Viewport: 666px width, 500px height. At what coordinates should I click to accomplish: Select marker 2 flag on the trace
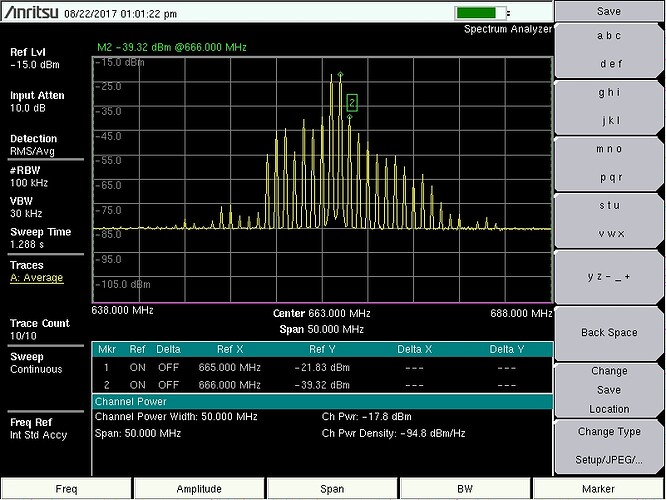(352, 102)
